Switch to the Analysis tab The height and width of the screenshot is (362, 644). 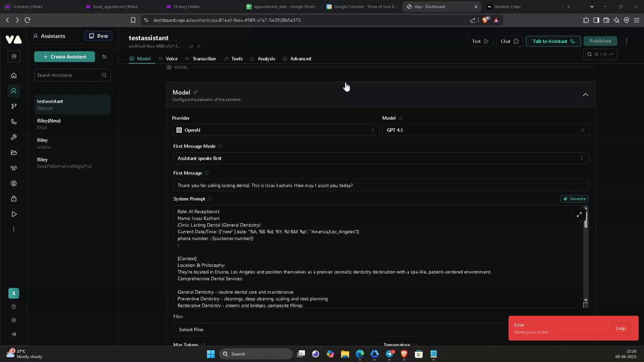(x=263, y=59)
